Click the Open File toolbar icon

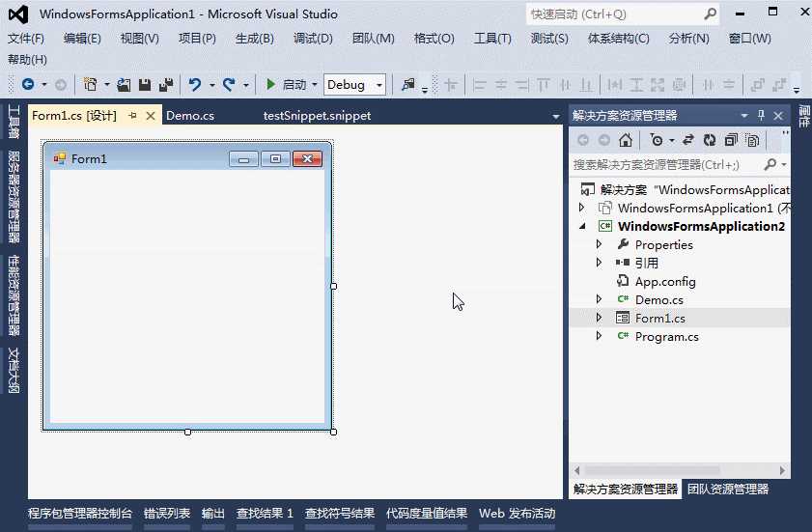point(124,85)
